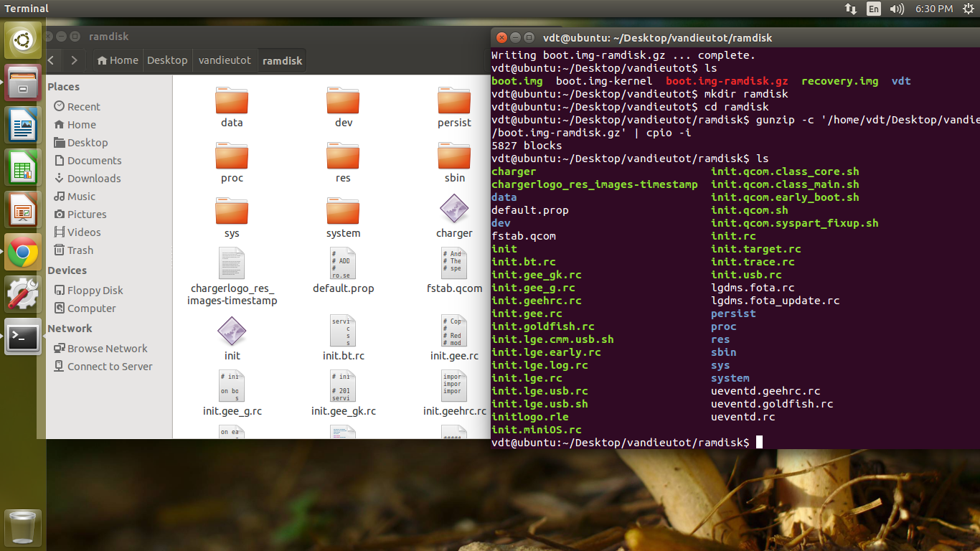Click the back navigation arrow
Viewport: 980px width, 551px height.
[52, 60]
